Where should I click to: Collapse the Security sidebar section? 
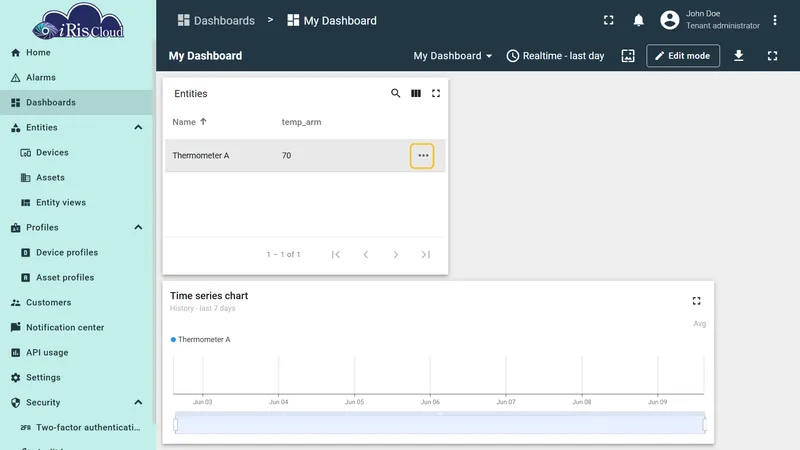138,403
